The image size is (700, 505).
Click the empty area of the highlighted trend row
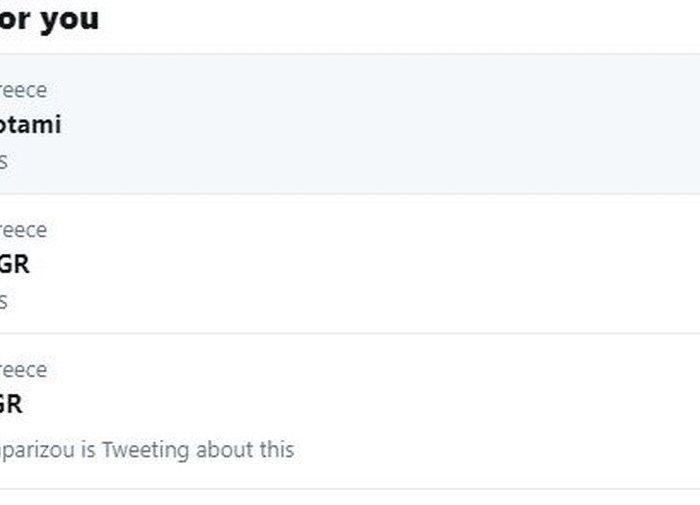[x=379, y=124]
